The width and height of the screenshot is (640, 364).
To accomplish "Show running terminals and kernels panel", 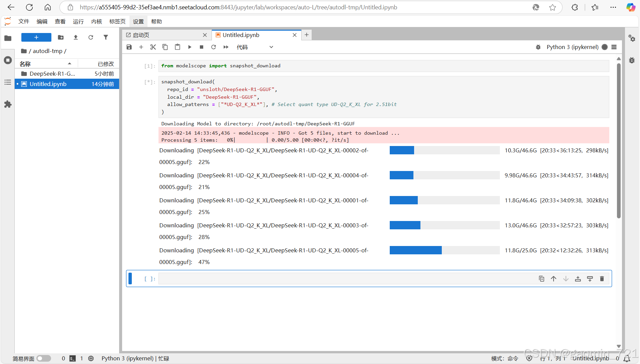I will (8, 60).
